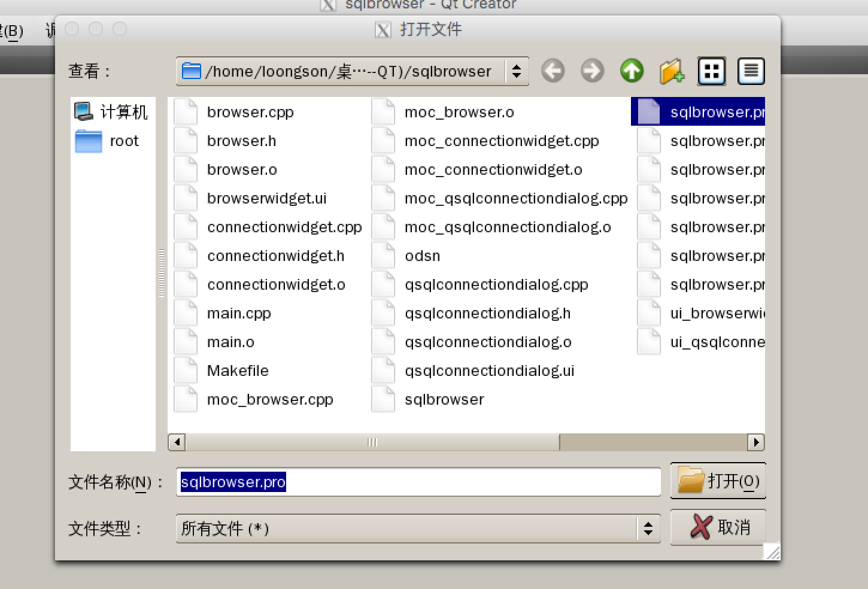Switch to detail view
This screenshot has height=589, width=868.
point(751,71)
